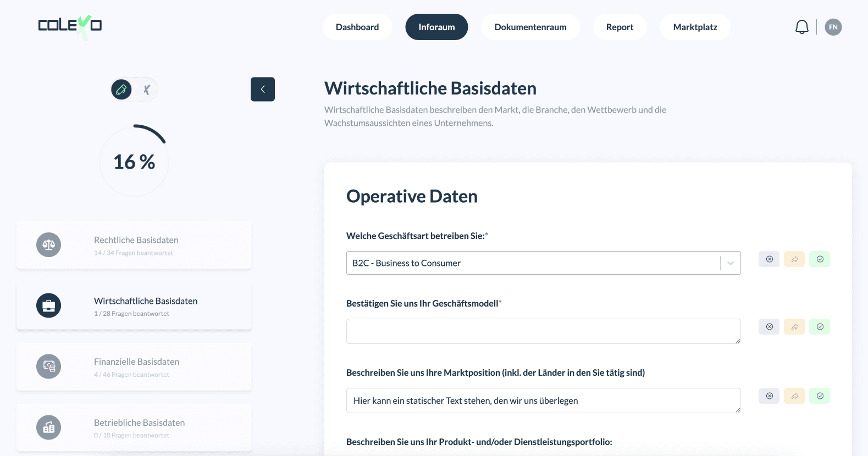The image size is (868, 456).
Task: Confirm the Geschäftsart answer with green check icon
Action: coord(820,259)
